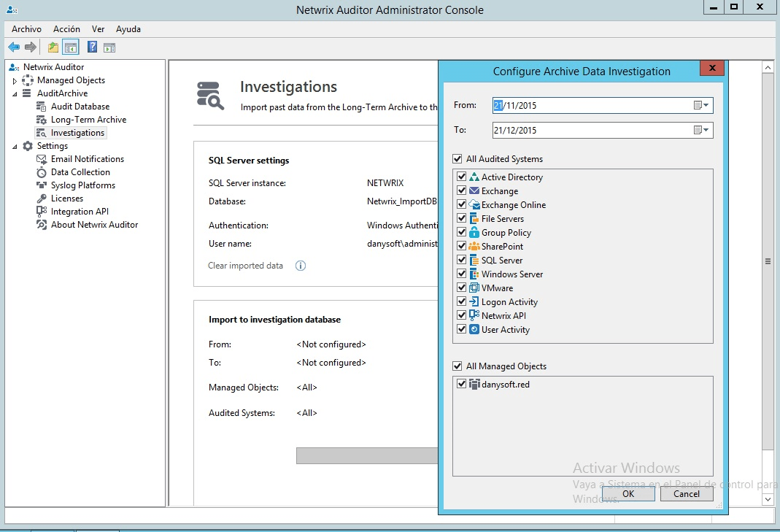Open the From date calendar dropdown
The width and height of the screenshot is (780, 532).
click(x=701, y=105)
